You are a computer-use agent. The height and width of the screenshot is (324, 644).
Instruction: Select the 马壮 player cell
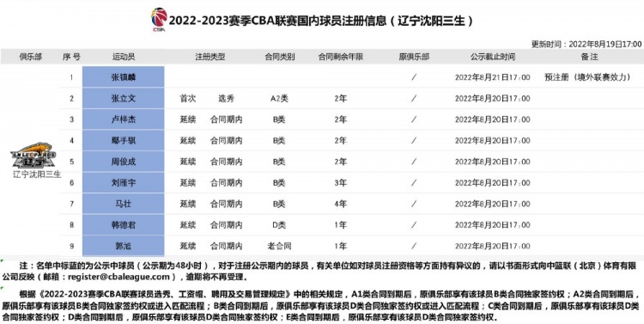(123, 204)
